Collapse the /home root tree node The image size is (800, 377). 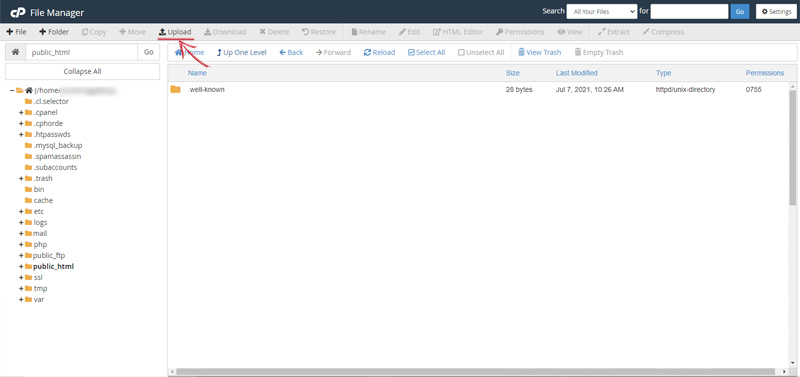[12, 90]
